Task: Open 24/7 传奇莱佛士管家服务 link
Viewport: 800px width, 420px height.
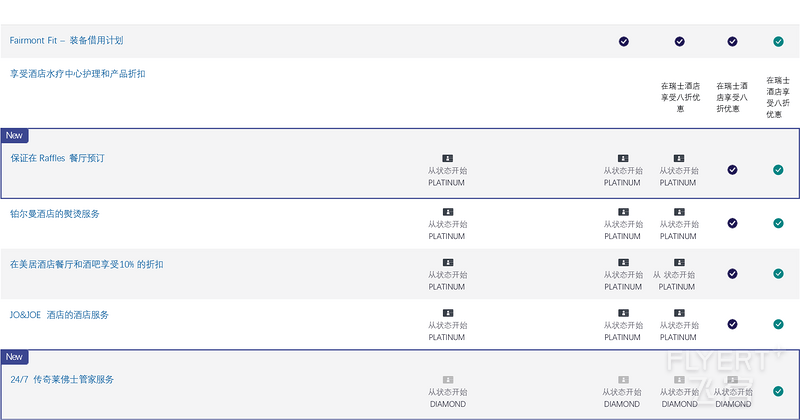Action: [62, 380]
